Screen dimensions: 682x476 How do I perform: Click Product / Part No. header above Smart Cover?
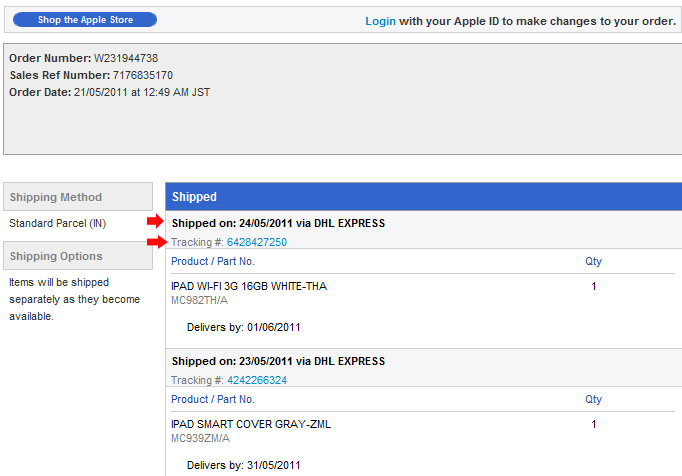(x=213, y=399)
